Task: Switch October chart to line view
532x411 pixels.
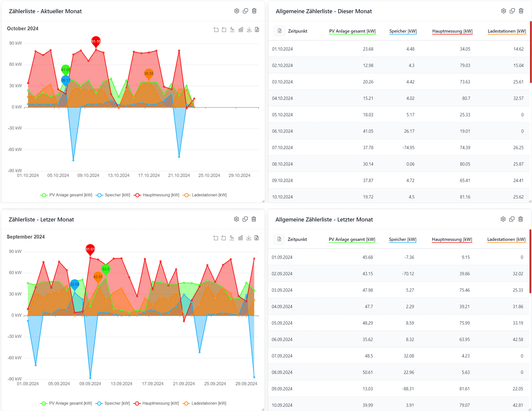Action: [x=232, y=30]
